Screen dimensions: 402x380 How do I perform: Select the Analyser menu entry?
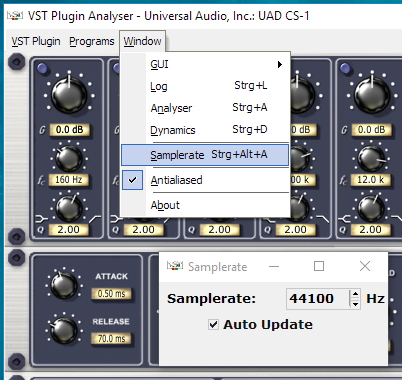pyautogui.click(x=205, y=108)
